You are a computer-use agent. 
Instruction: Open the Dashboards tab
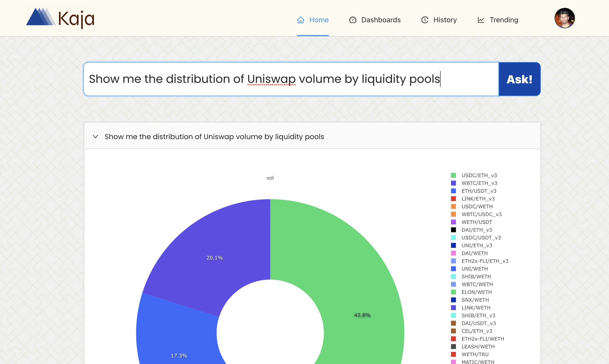pyautogui.click(x=375, y=20)
